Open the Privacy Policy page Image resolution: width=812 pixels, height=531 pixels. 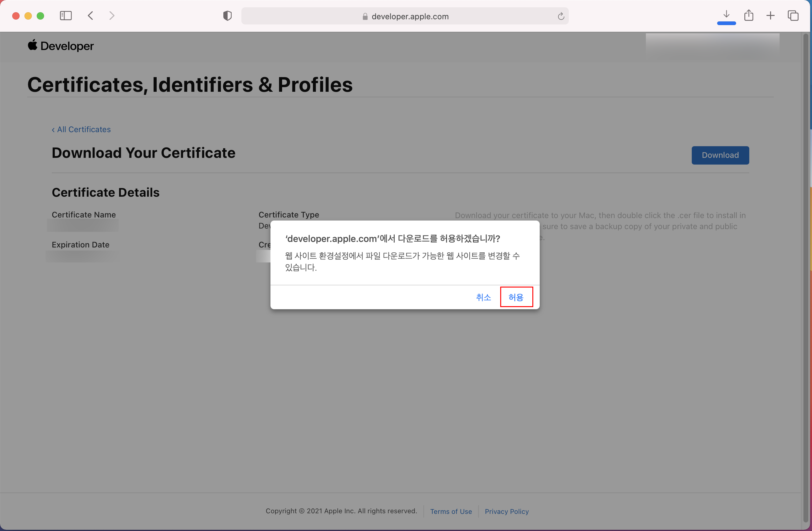507,511
